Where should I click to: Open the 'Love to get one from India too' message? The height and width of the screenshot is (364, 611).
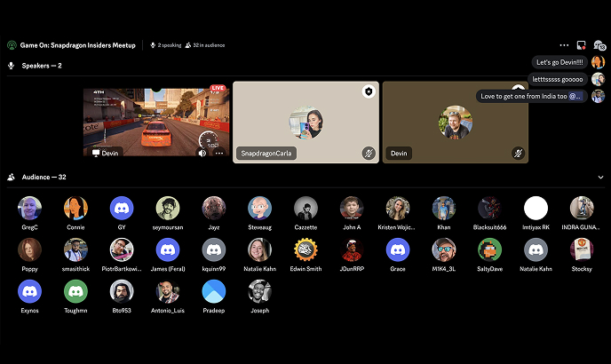click(531, 96)
